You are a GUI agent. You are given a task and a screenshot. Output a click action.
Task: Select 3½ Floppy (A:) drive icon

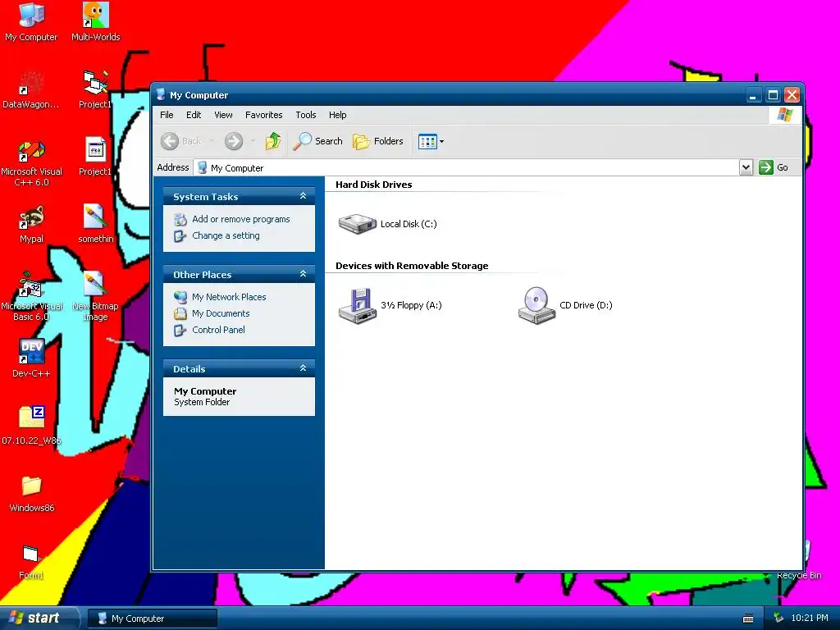coord(358,306)
